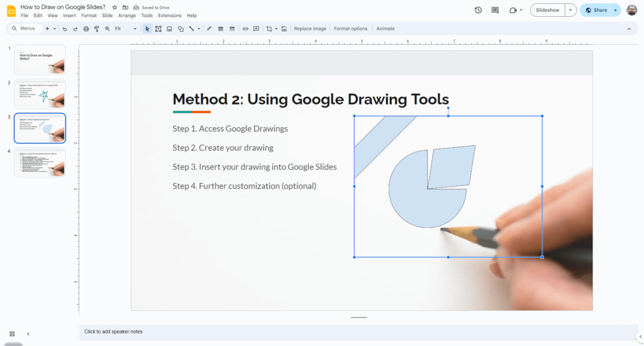Open the border color pencil picker
This screenshot has width=644, height=346.
pyautogui.click(x=209, y=29)
